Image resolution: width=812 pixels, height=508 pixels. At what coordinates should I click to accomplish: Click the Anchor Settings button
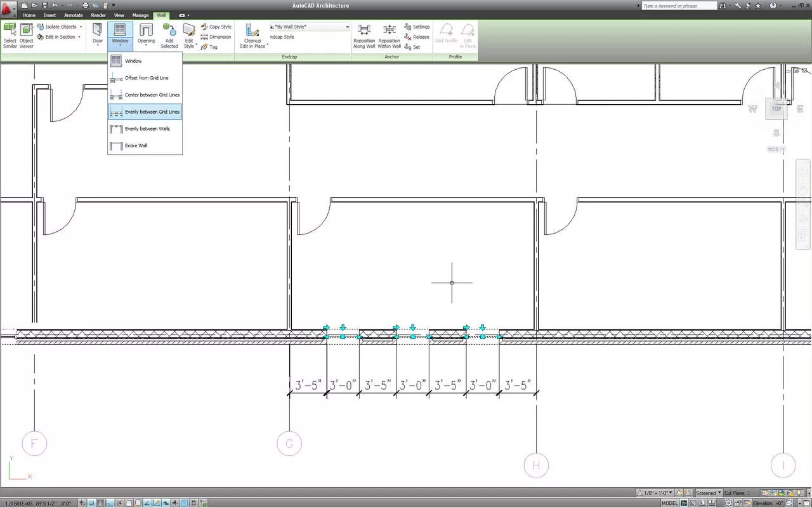417,27
